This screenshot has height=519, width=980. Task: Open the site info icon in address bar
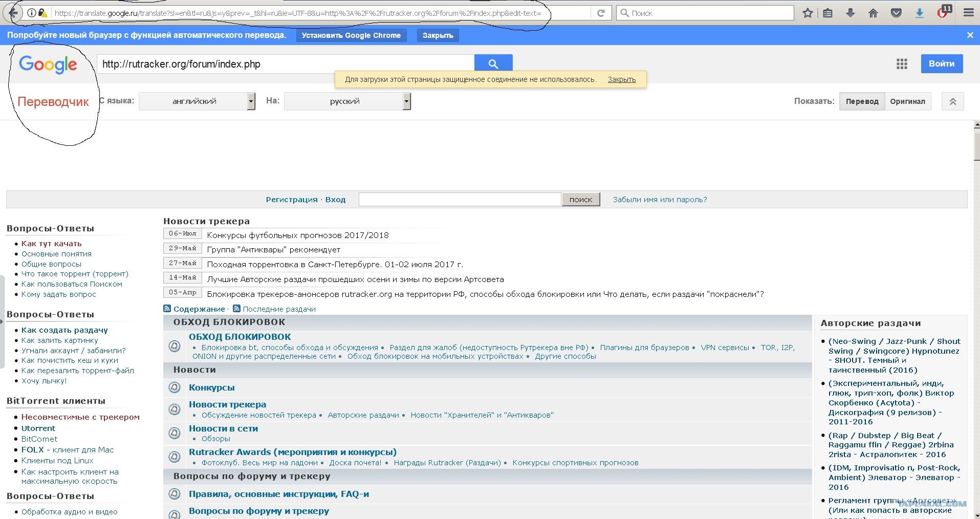(32, 13)
